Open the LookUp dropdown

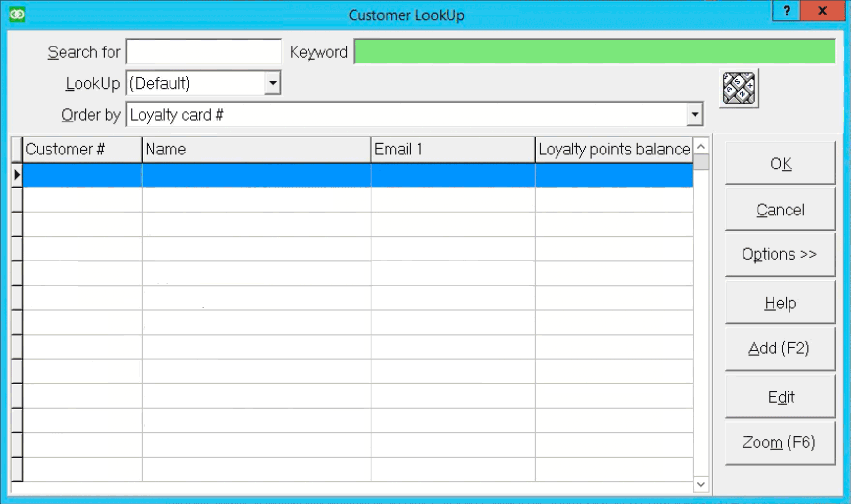(x=273, y=83)
